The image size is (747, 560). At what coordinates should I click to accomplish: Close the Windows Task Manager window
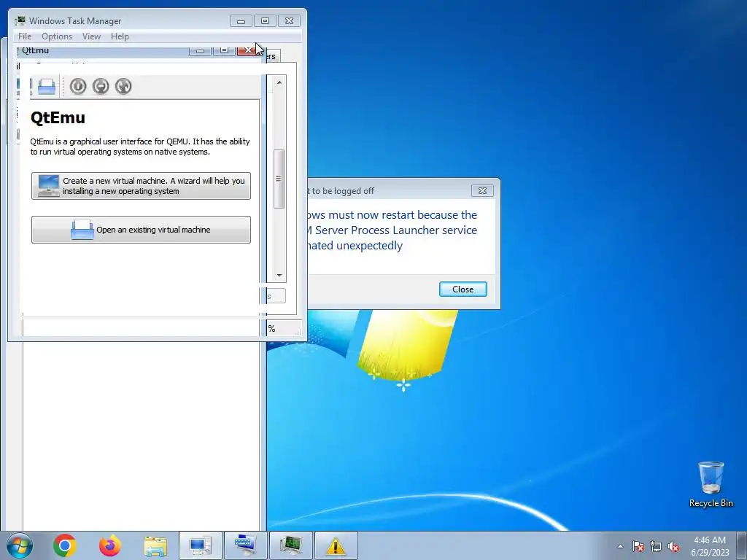[289, 21]
